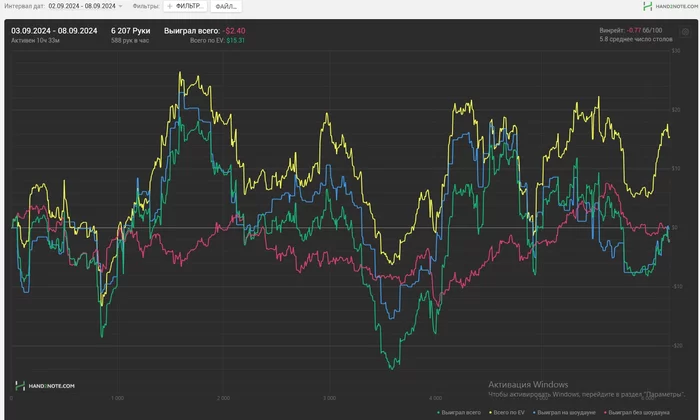Click the blue 'Выиграл на шоудауне' legend dot
This screenshot has width=700, height=420.
coord(534,412)
